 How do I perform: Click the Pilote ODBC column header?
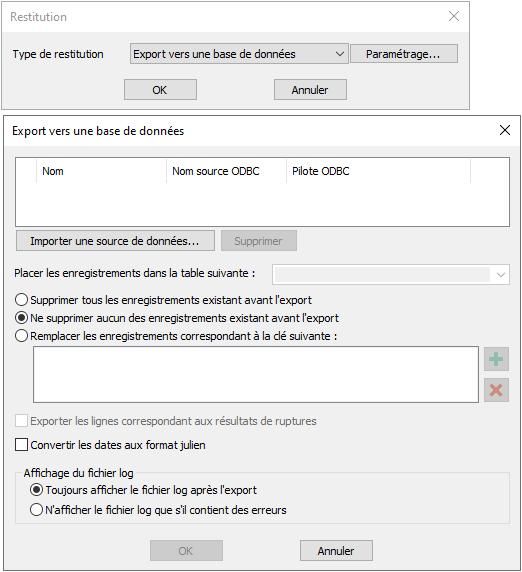coord(378,171)
